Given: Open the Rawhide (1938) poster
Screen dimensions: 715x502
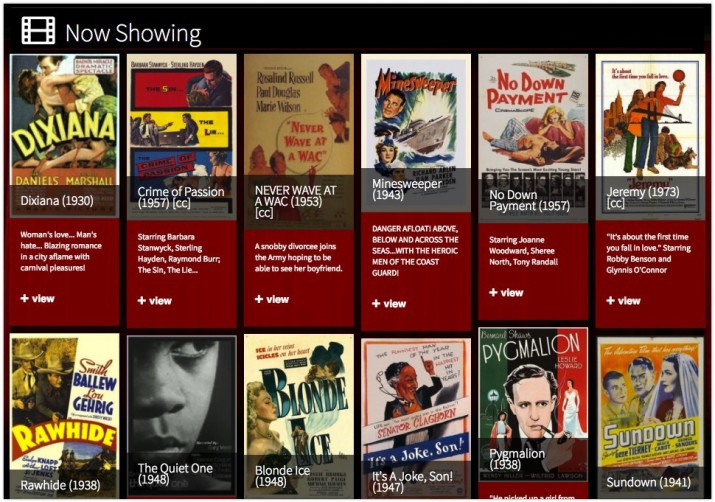Looking at the screenshot, I should pos(64,400).
